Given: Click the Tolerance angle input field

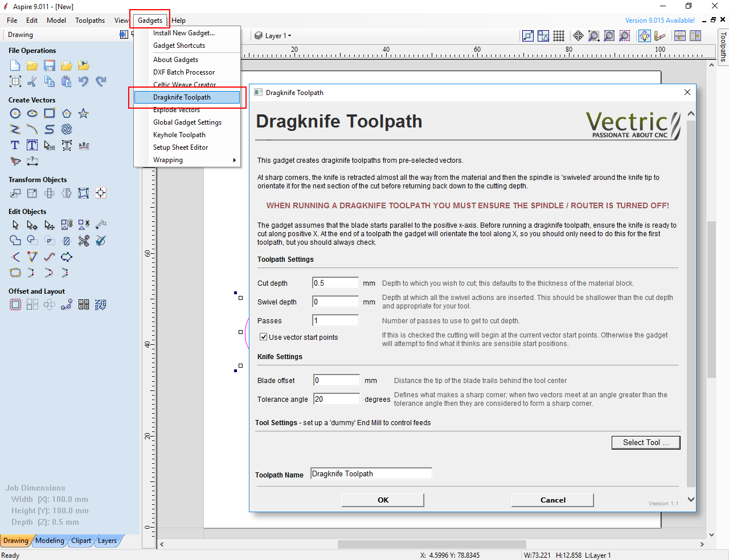Looking at the screenshot, I should tap(337, 399).
